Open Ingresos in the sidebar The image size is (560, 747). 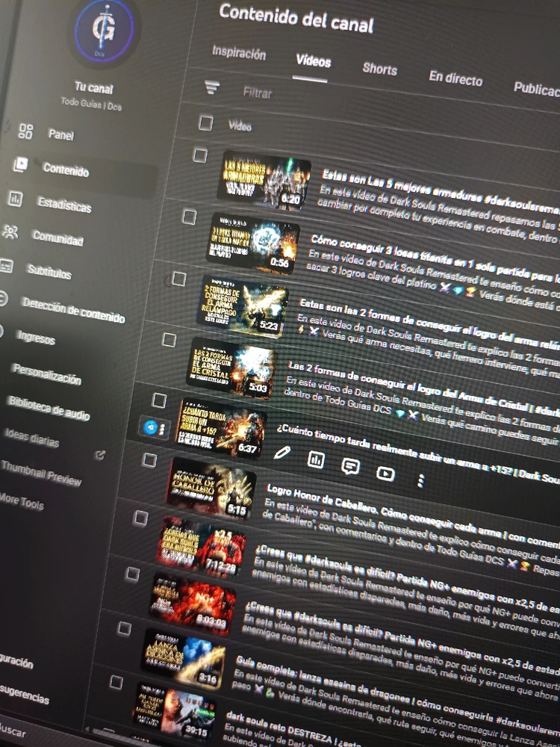[x=36, y=338]
